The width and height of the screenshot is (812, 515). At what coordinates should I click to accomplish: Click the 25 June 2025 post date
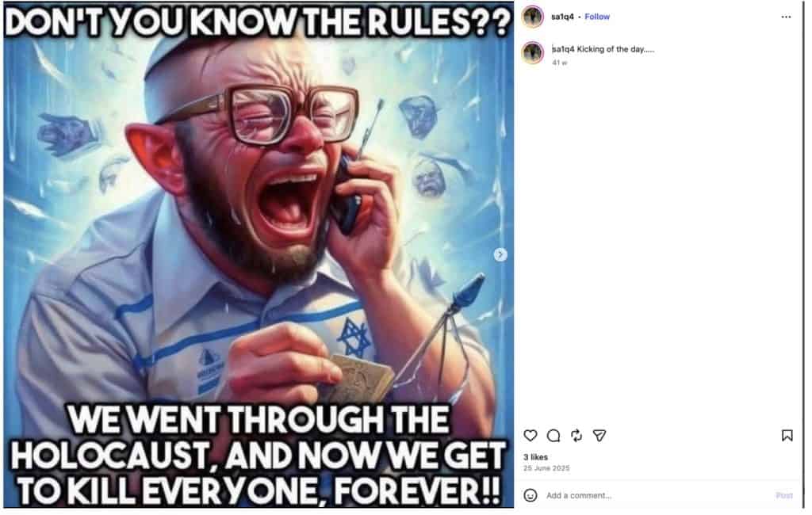pos(546,468)
